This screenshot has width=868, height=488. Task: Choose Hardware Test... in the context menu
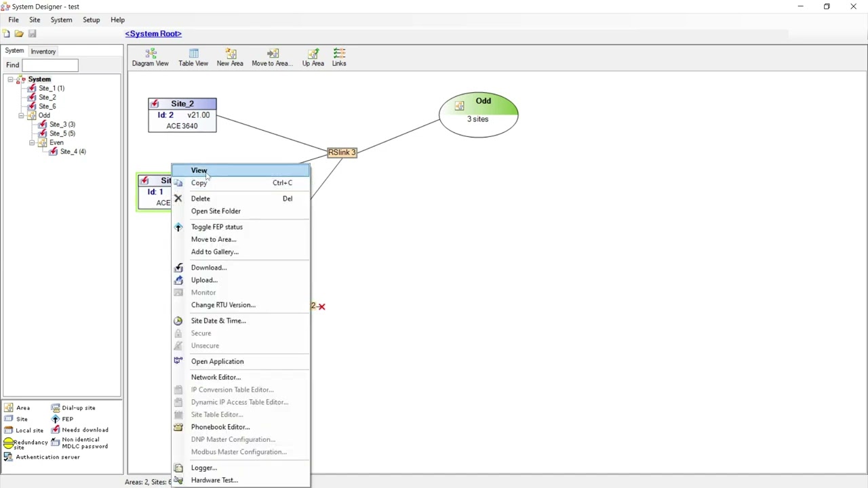pyautogui.click(x=241, y=480)
